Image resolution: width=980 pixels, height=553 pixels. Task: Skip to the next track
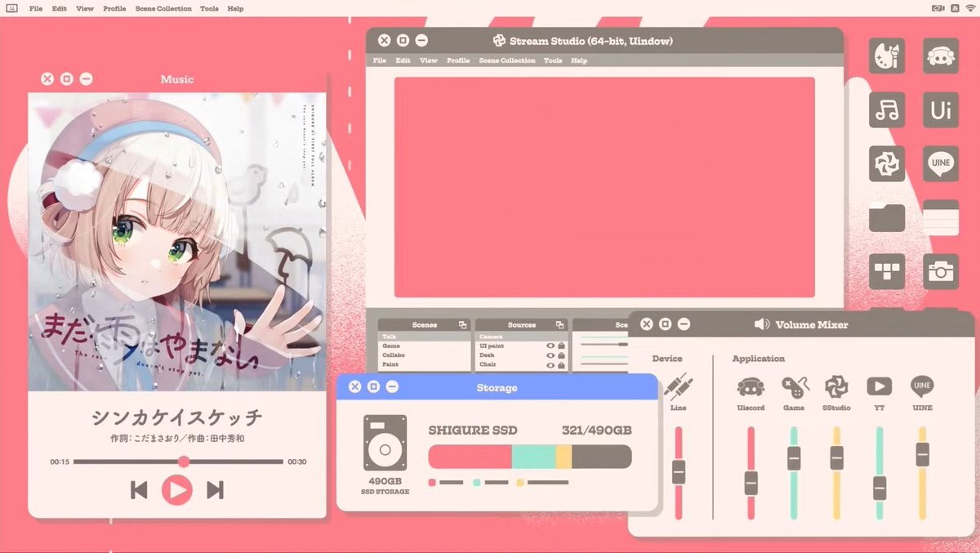(x=215, y=489)
